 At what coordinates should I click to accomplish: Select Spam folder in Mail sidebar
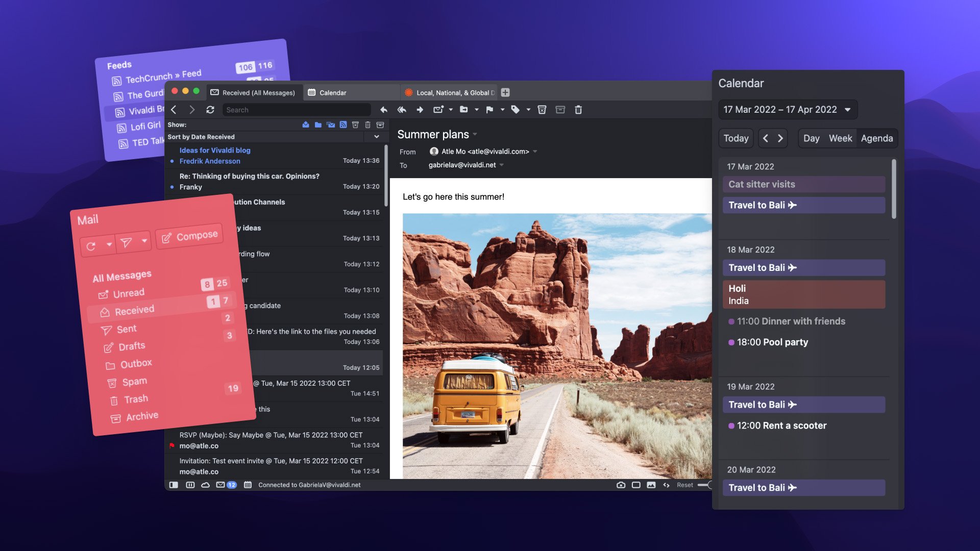coord(135,382)
